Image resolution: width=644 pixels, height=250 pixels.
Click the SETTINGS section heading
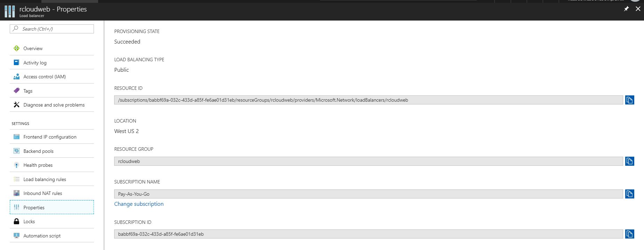click(x=21, y=124)
